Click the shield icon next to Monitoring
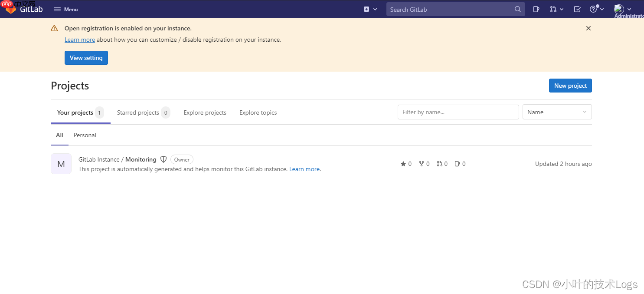Screen dimensions: 644x294 coord(163,159)
